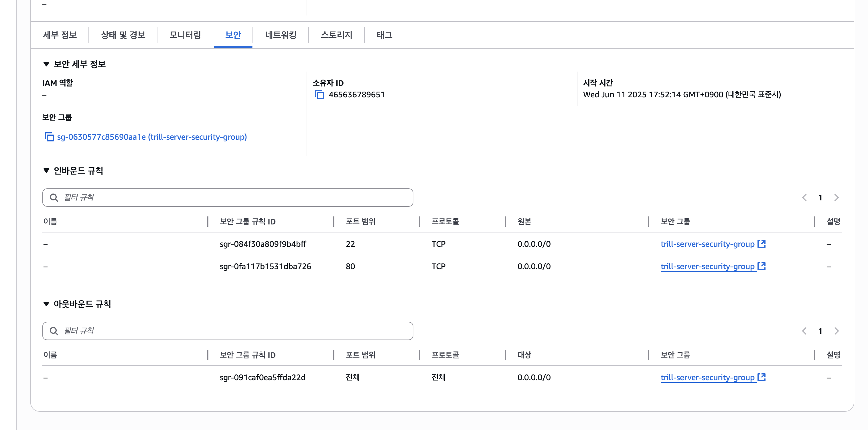Open sg-0630577c85690aa1e security group link
The image size is (868, 430).
152,137
